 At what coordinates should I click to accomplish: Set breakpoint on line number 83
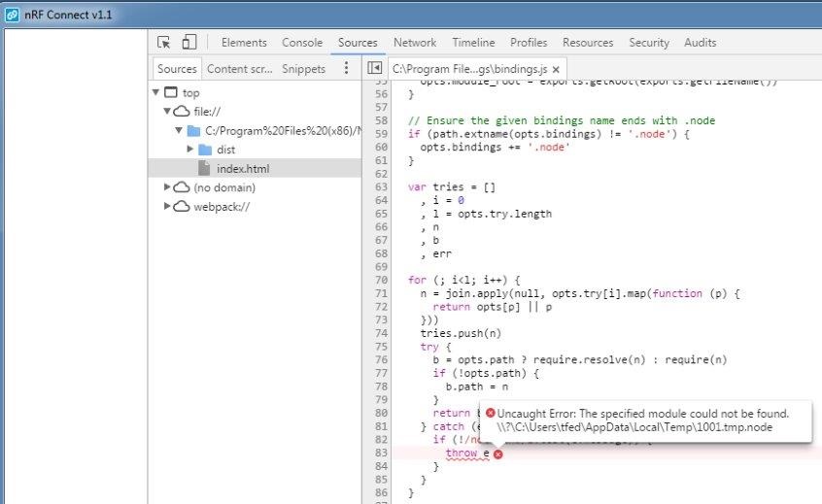381,453
